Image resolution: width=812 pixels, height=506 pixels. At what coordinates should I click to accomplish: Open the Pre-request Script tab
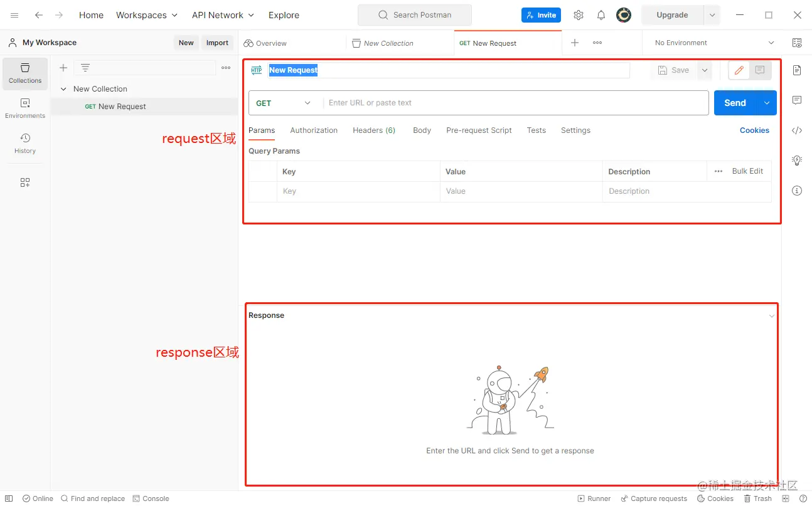[x=479, y=130]
